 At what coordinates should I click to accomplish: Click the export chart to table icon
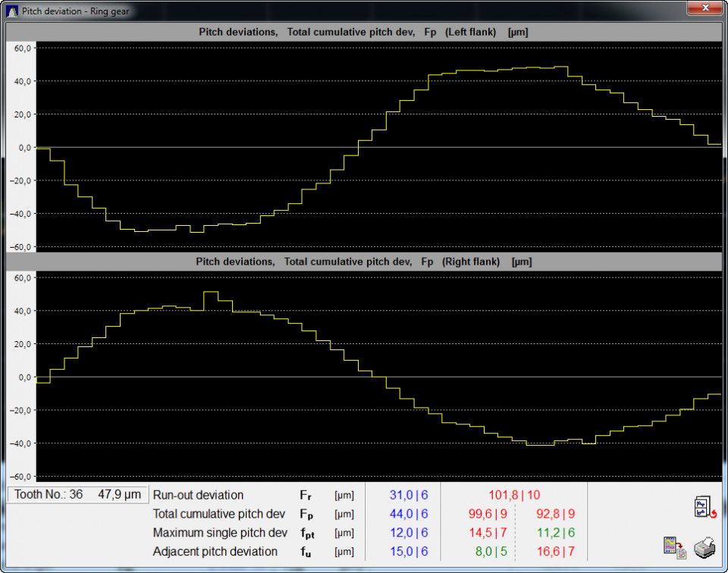[673, 547]
